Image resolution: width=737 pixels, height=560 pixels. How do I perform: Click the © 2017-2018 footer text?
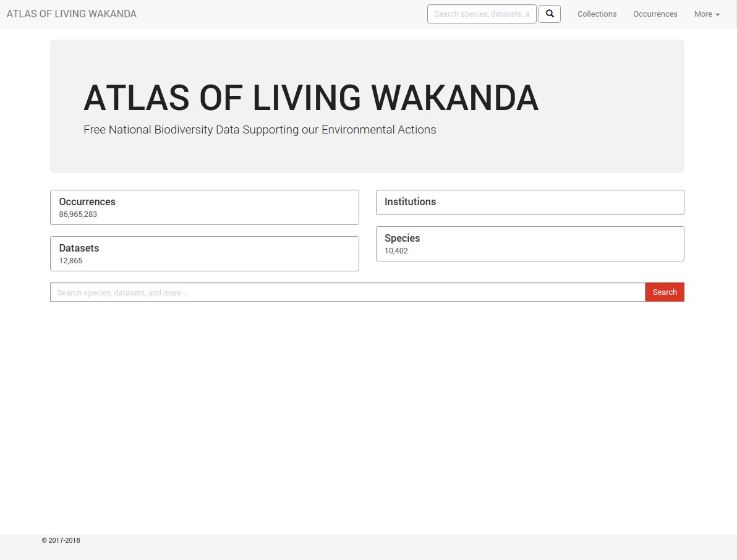[61, 540]
